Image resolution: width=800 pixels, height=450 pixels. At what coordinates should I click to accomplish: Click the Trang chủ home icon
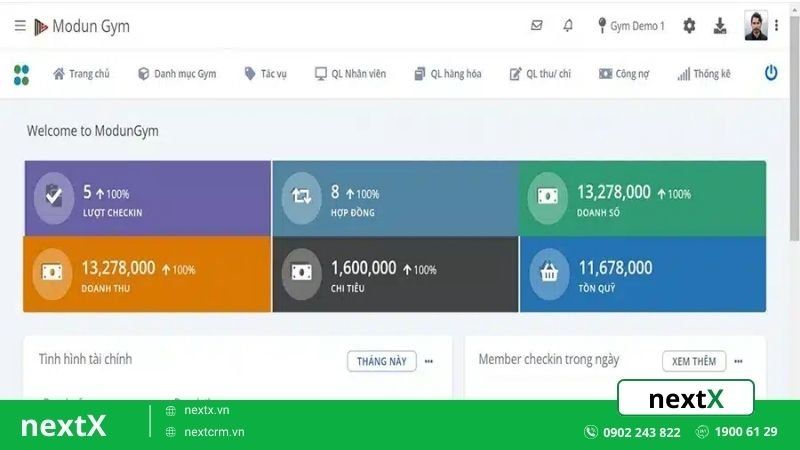pos(59,74)
